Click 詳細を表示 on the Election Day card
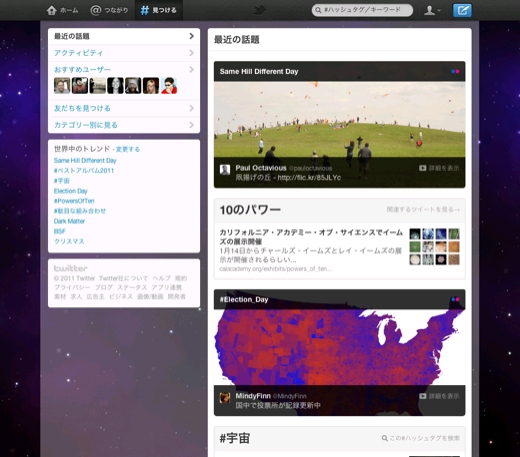 pos(439,396)
